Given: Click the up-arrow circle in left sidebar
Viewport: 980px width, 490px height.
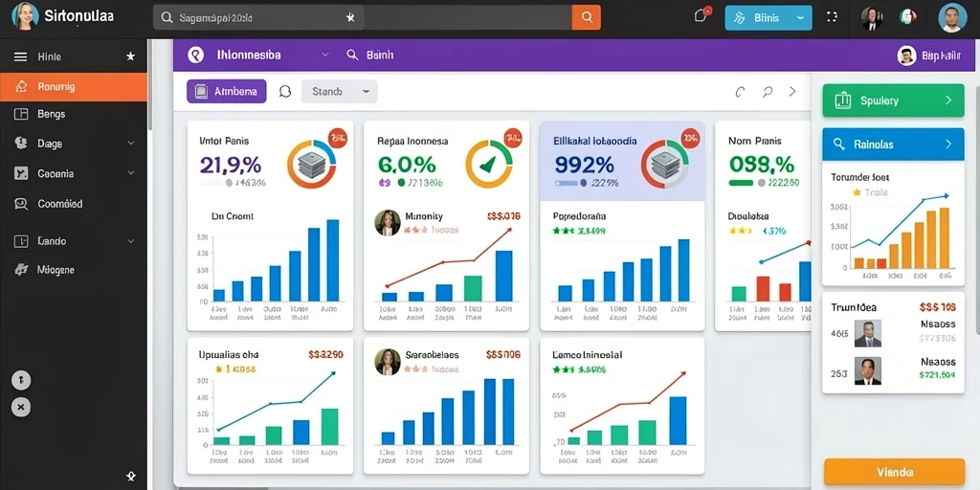Looking at the screenshot, I should 21,380.
